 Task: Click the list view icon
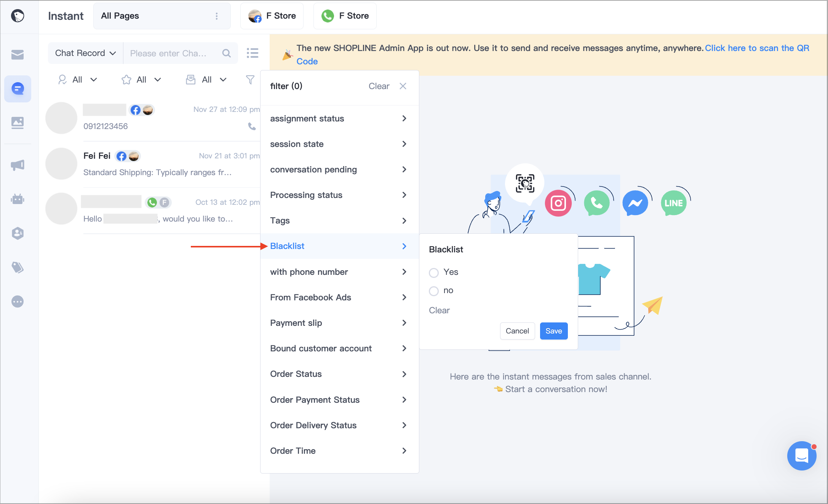coord(253,53)
